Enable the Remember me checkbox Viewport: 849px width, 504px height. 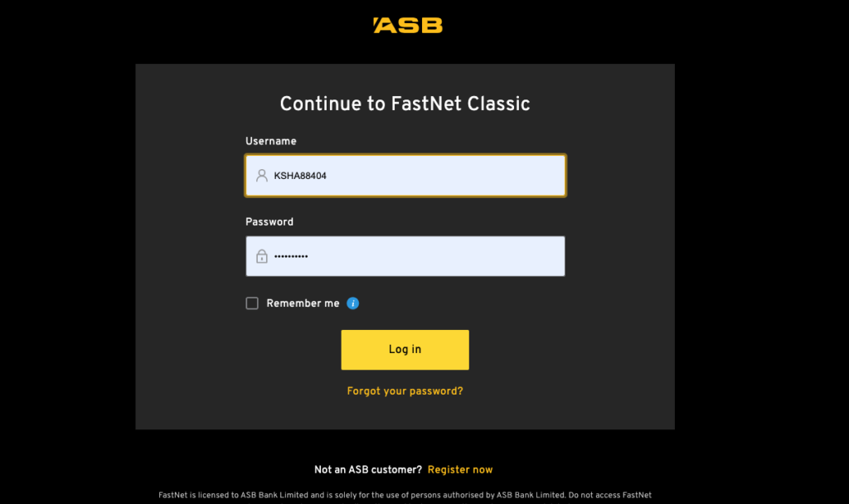point(252,303)
